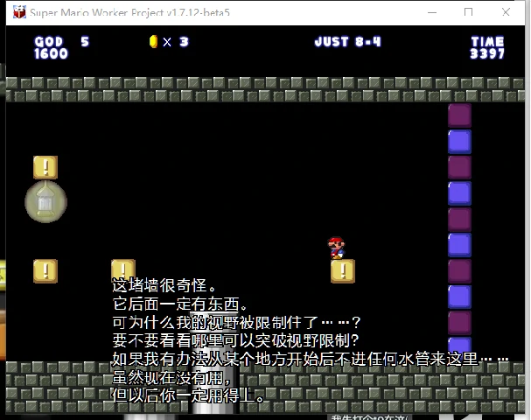The width and height of the screenshot is (531, 420).
Task: Click the glowing lantern checkpoint
Action: click(45, 202)
